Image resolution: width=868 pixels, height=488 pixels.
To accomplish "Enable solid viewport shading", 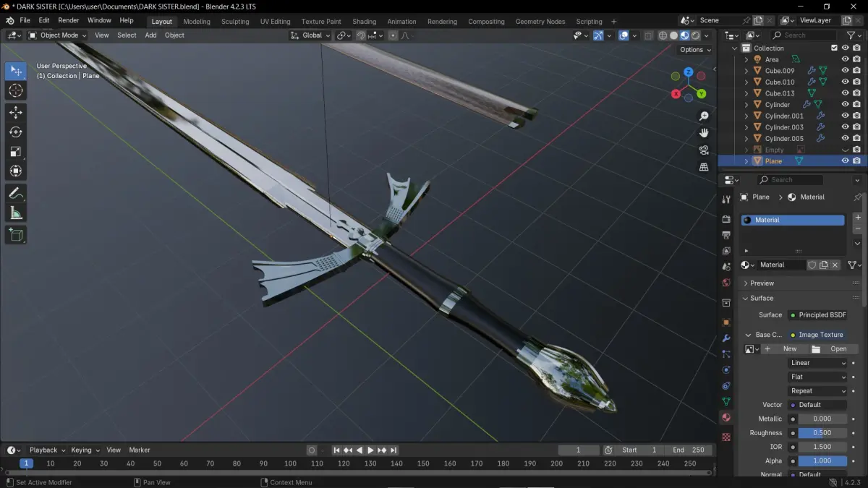I will coord(673,35).
